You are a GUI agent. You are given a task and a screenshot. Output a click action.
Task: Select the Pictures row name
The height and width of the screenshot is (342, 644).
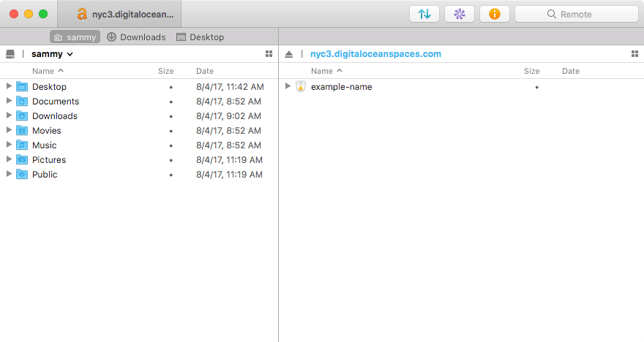tap(49, 159)
